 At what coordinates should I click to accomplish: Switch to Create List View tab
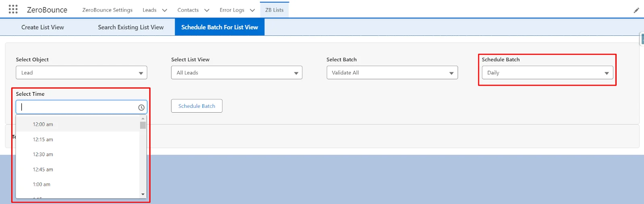point(43,27)
